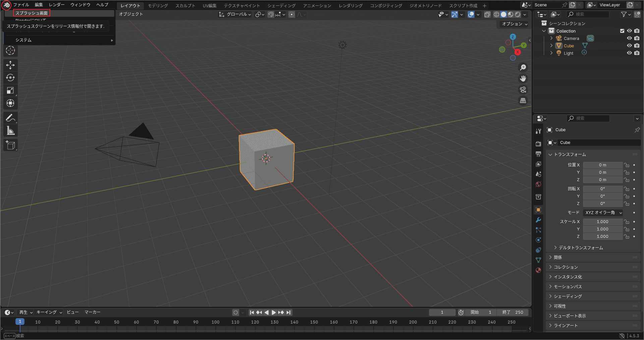
Task: Open the オプション button in viewport
Action: [x=514, y=24]
